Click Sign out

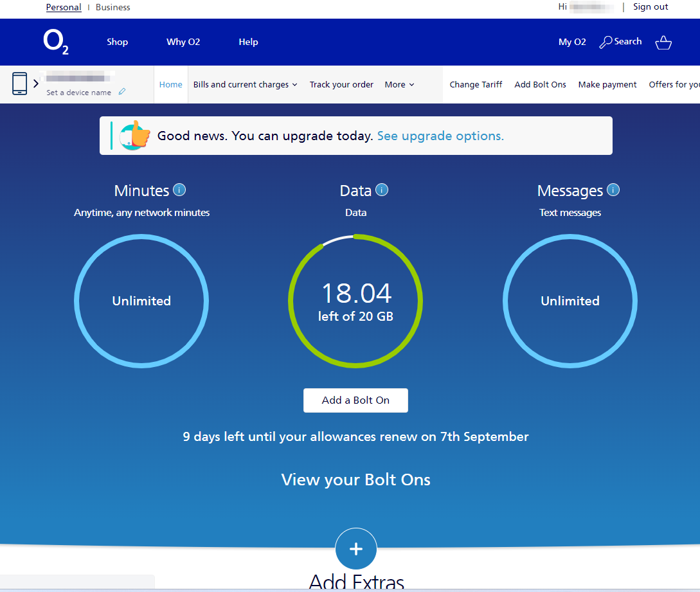pyautogui.click(x=651, y=6)
